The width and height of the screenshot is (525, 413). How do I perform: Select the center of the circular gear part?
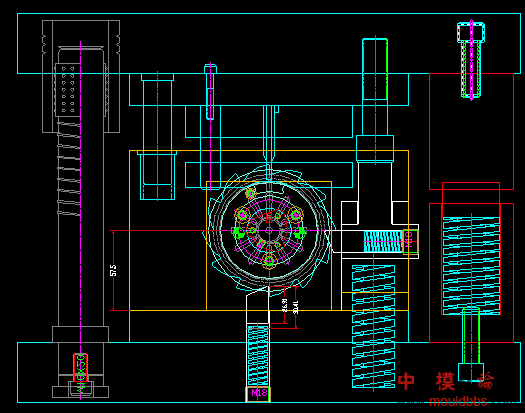pyautogui.click(x=269, y=230)
